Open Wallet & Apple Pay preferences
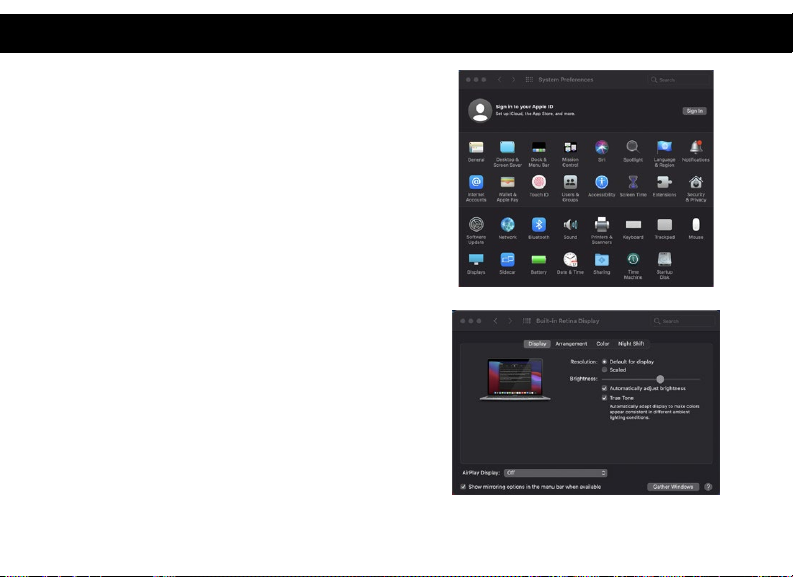Screen dimensions: 793x577 click(507, 189)
